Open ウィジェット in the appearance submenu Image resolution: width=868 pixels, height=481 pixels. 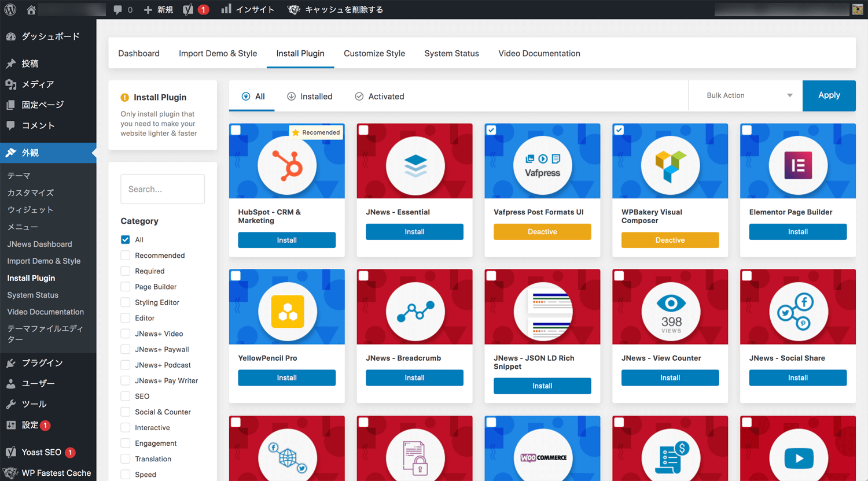pos(30,210)
